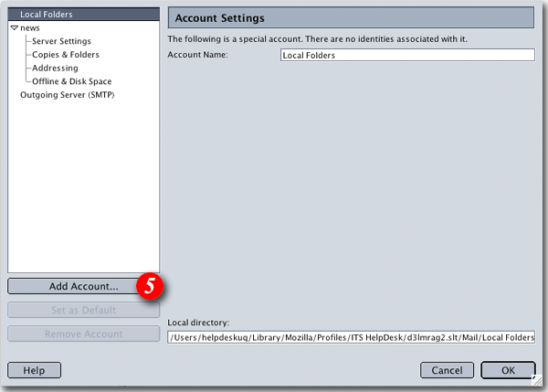Image resolution: width=548 pixels, height=392 pixels.
Task: Open Copies & Folders settings
Action: point(66,55)
